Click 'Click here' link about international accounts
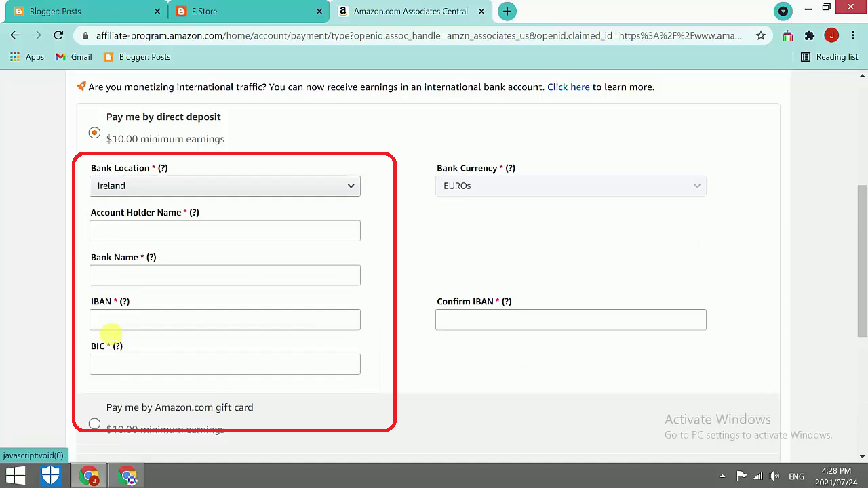Viewport: 868px width, 488px height. coord(568,87)
